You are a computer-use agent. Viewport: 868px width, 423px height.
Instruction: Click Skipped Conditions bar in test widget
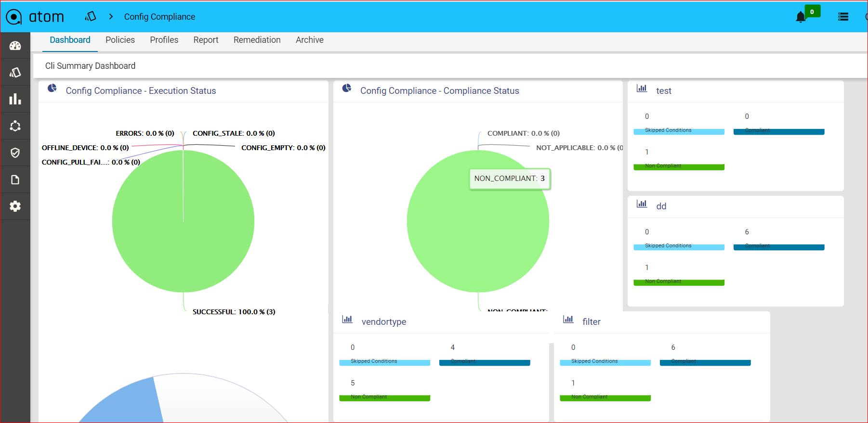click(x=679, y=131)
